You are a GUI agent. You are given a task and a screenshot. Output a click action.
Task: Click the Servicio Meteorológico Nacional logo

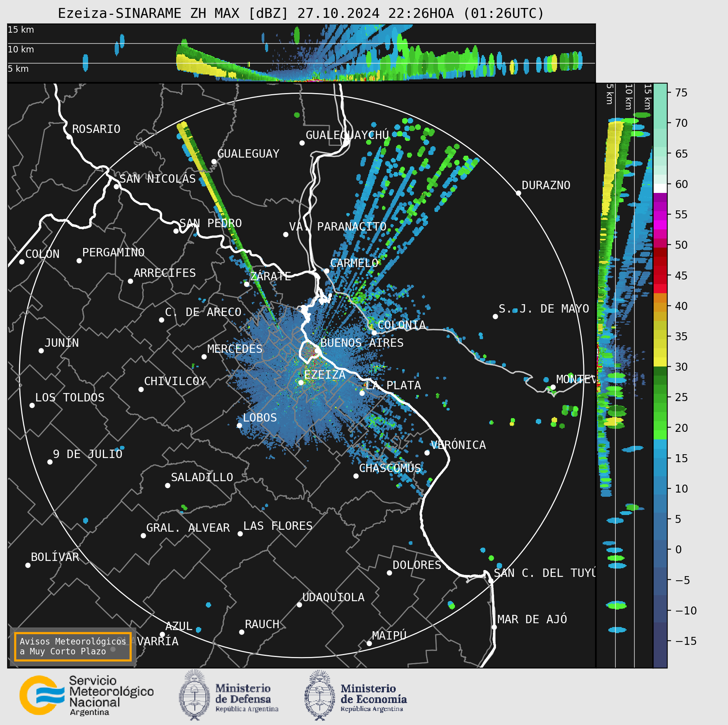pyautogui.click(x=87, y=695)
